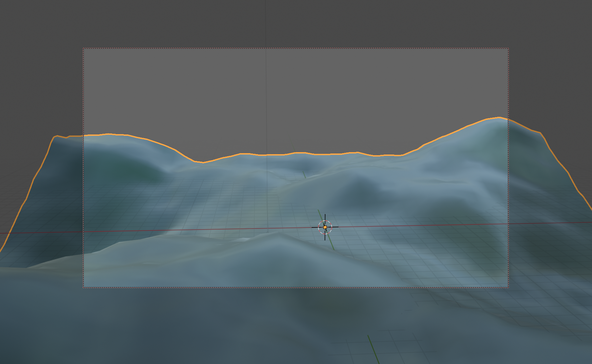Click the red X axis line left of camera frame
The width and height of the screenshot is (592, 364).
pos(41,233)
